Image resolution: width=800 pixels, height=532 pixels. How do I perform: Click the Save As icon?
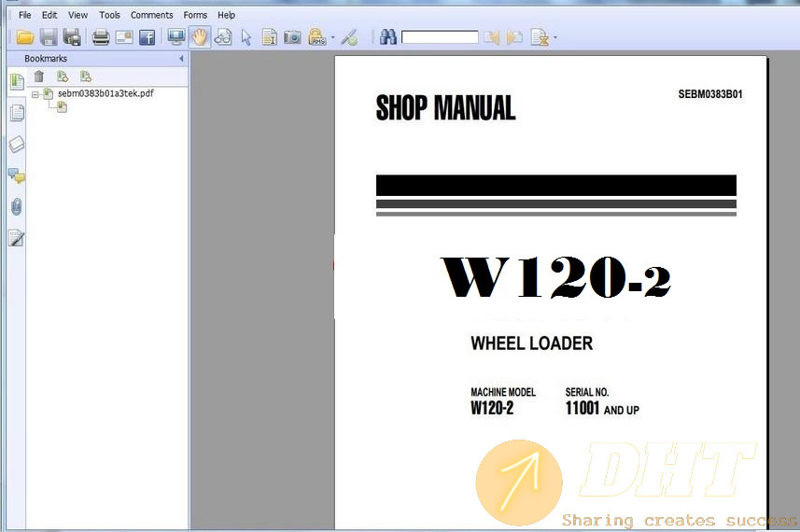pyautogui.click(x=72, y=37)
